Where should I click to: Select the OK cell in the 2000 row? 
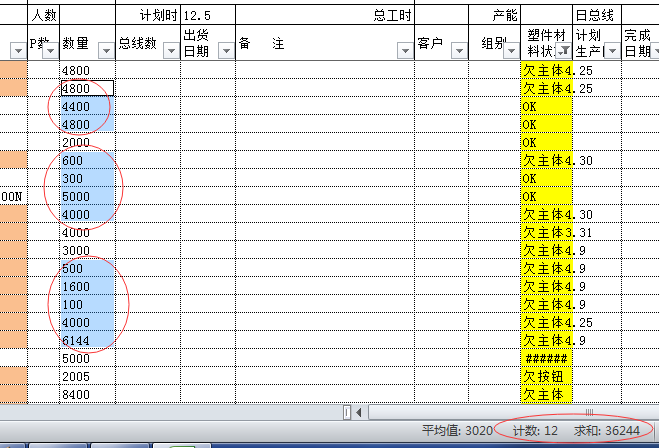tap(546, 142)
